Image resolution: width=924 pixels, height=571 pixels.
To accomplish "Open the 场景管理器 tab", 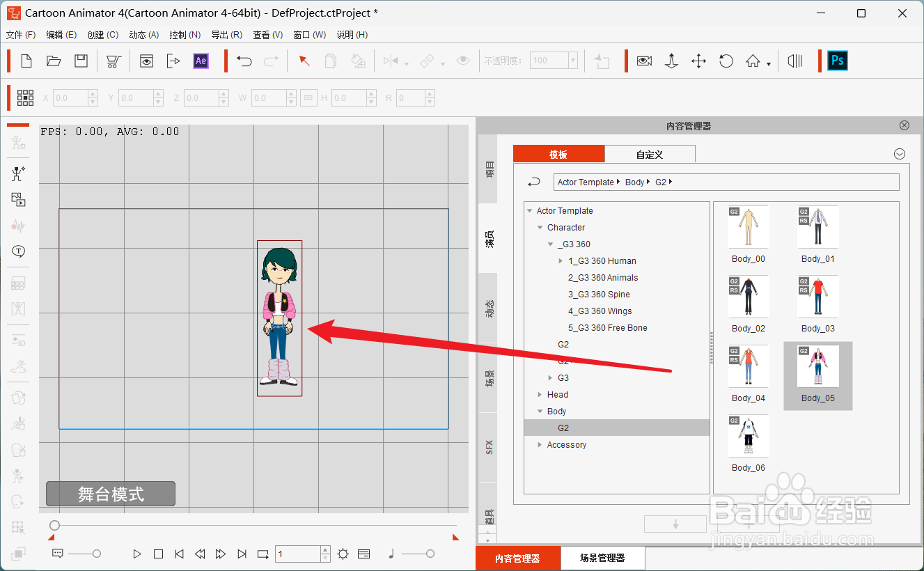I will (x=602, y=558).
